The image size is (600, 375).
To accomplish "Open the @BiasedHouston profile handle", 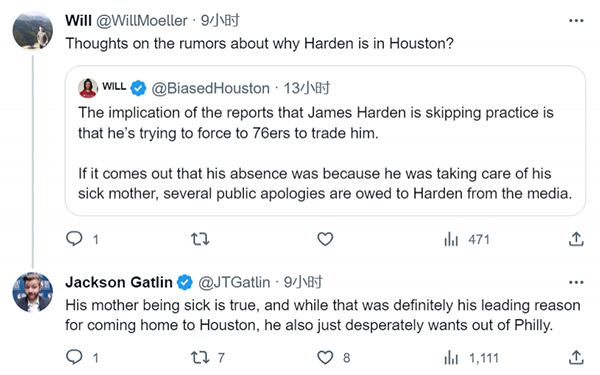I will point(211,88).
